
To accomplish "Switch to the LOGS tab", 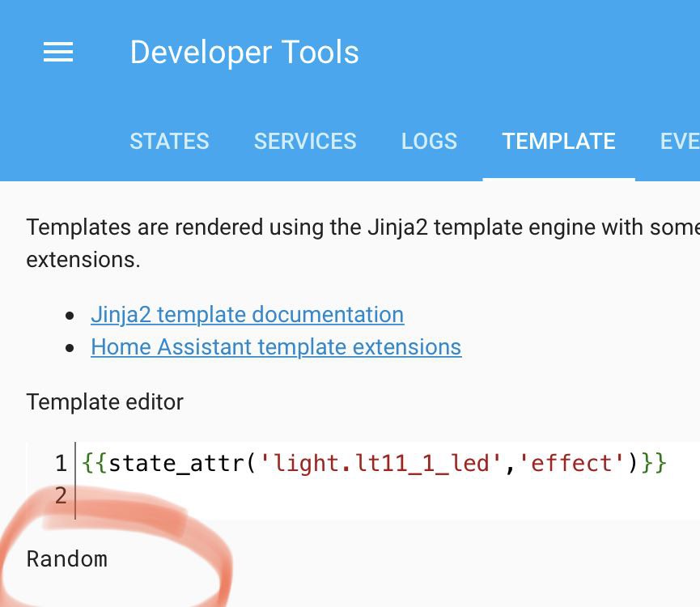I will point(429,142).
